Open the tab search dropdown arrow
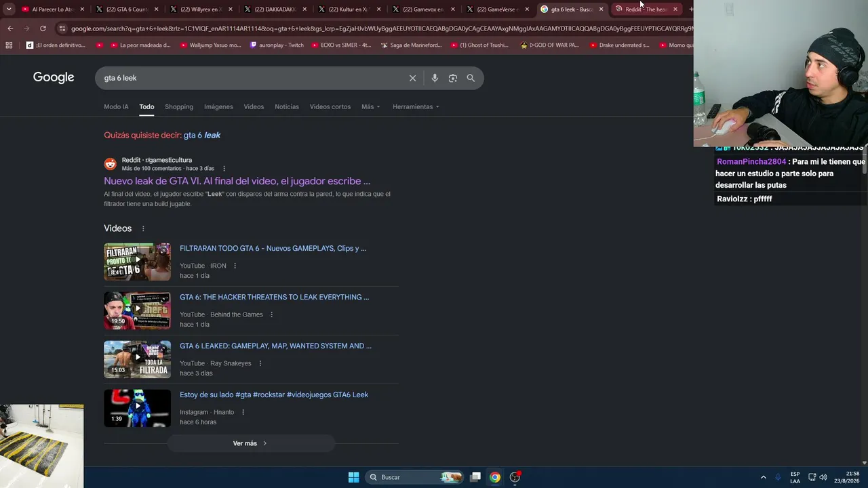The height and width of the screenshot is (488, 868). [9, 9]
